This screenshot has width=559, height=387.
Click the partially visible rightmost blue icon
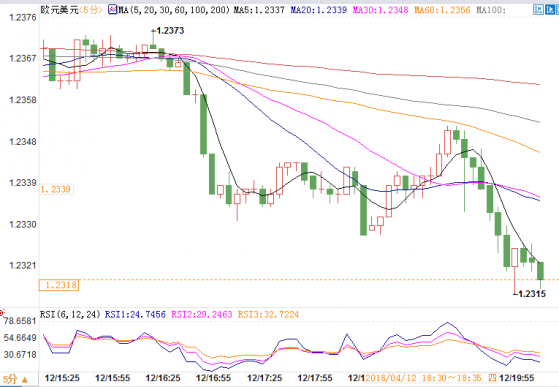point(558,10)
